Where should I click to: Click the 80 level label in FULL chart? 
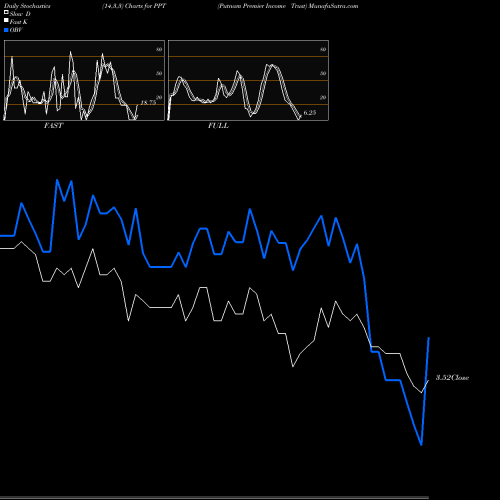(323, 49)
